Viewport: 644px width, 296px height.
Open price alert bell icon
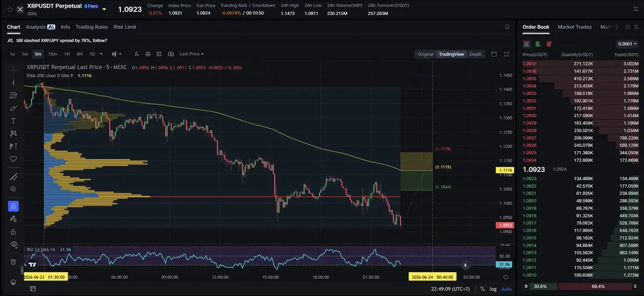pos(507,26)
